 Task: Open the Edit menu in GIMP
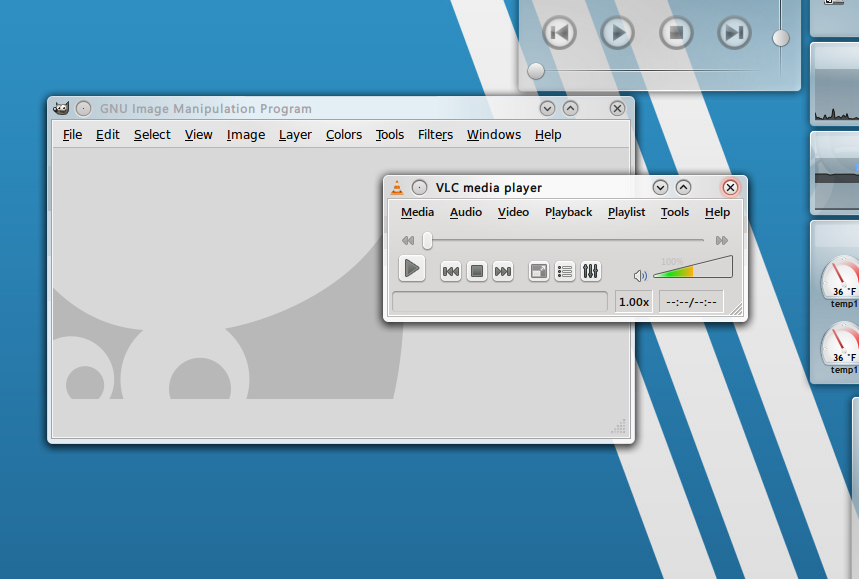point(107,135)
